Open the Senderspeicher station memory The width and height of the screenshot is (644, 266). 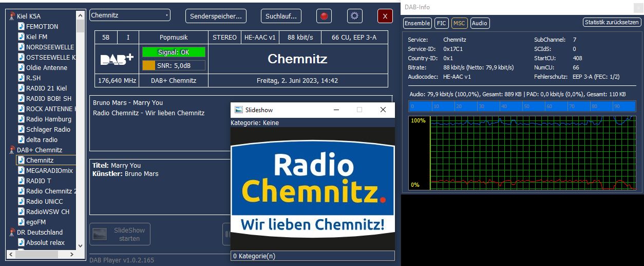click(216, 16)
